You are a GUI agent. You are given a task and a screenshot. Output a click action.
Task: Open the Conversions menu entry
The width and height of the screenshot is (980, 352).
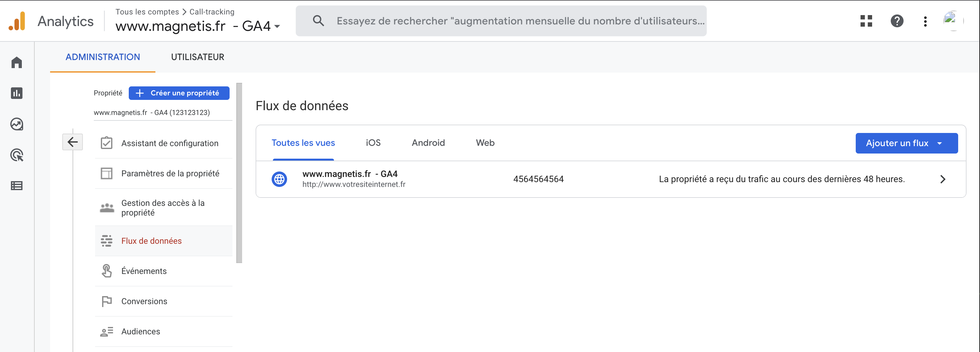pyautogui.click(x=163, y=301)
